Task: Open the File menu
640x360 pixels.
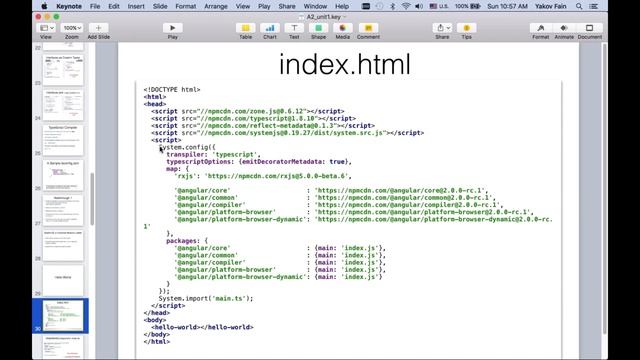Action: tap(95, 6)
